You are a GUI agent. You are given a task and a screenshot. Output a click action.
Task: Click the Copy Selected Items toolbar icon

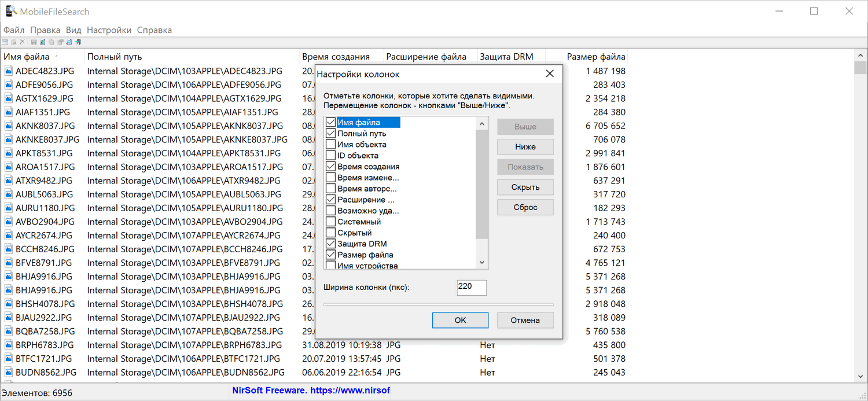click(x=51, y=42)
